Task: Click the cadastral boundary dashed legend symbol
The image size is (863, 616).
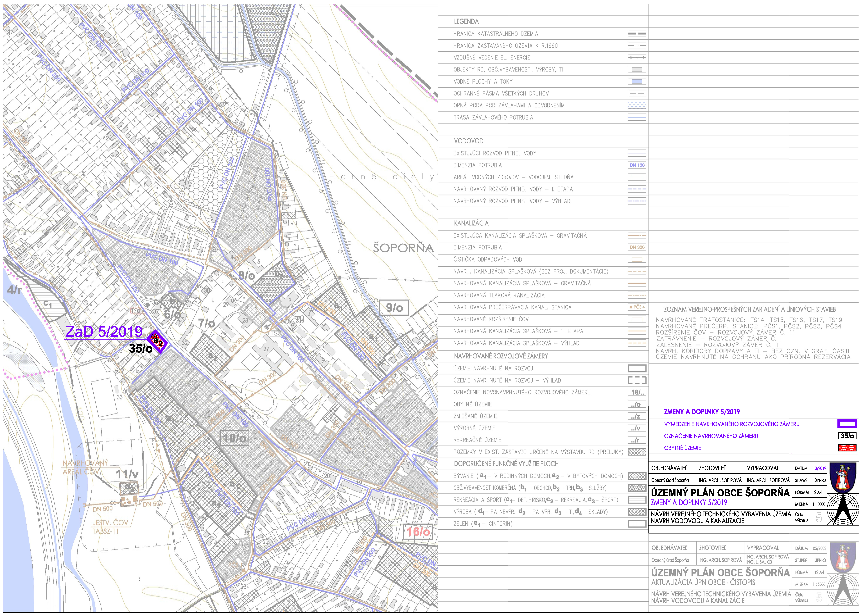Action: coord(637,34)
